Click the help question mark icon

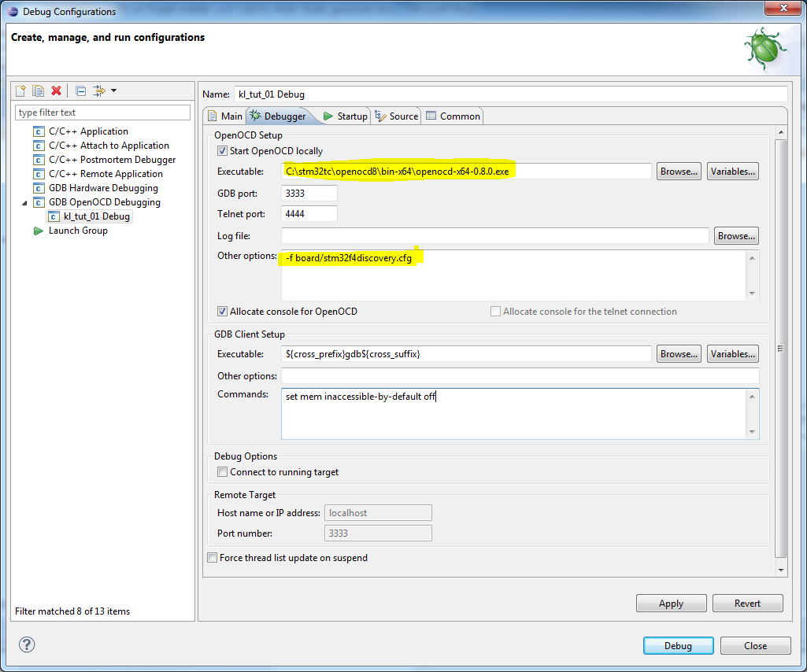(26, 644)
